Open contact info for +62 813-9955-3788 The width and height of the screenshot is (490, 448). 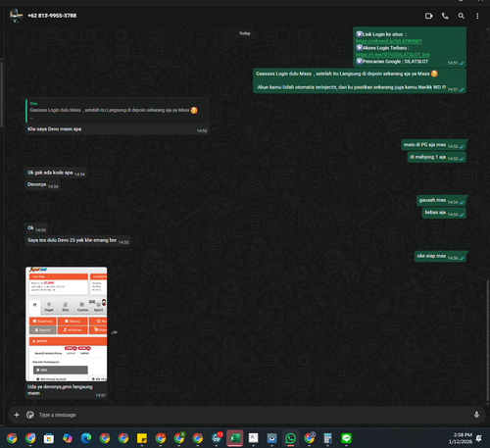52,16
